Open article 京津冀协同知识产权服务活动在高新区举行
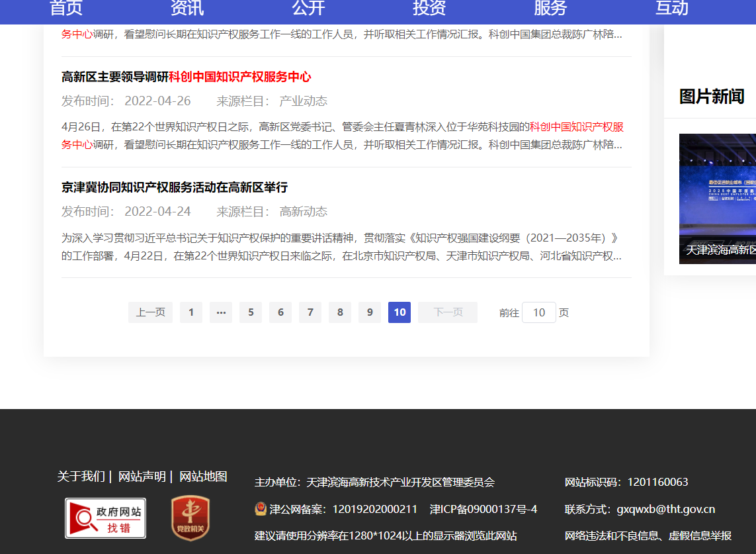The width and height of the screenshot is (756, 554). point(175,187)
